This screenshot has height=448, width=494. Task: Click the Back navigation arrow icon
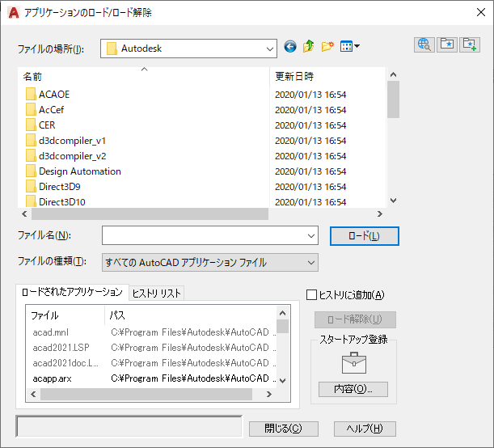(289, 47)
